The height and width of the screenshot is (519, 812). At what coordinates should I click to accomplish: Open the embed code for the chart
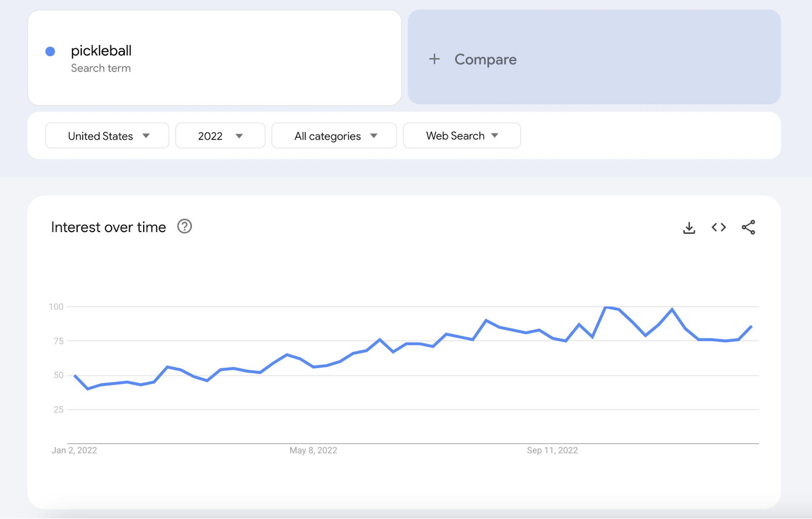pos(718,228)
